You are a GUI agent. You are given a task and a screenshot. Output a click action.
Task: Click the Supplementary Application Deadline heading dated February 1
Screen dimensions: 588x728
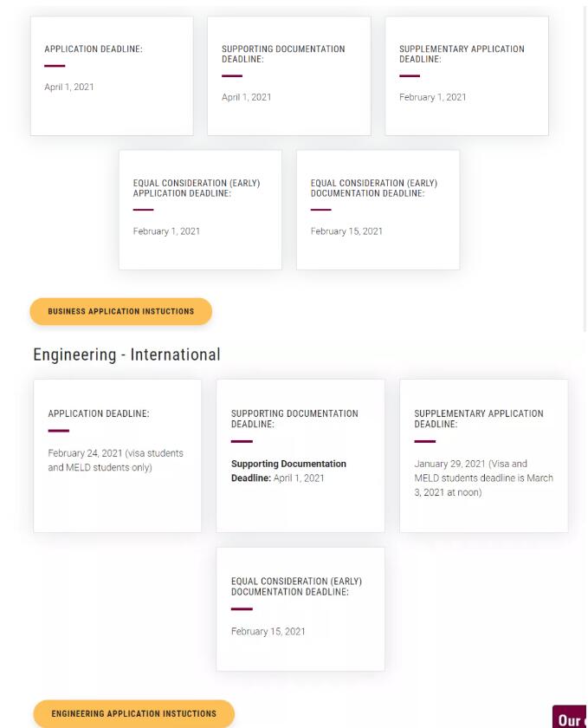462,54
